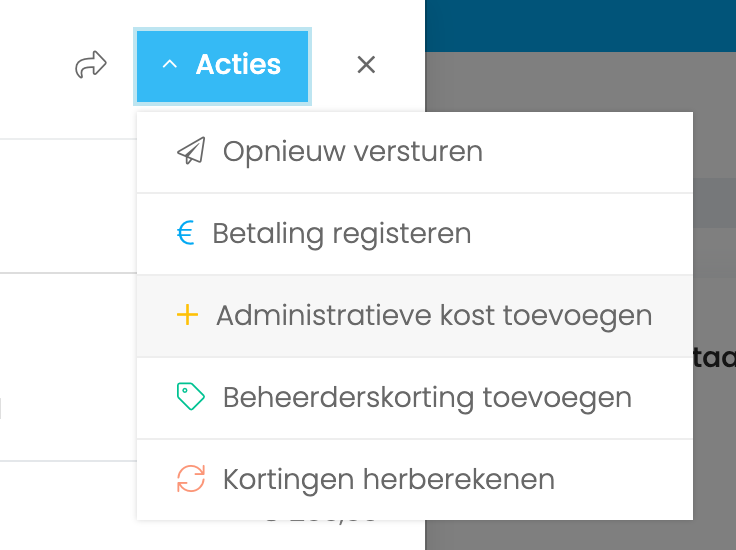
Task: Choose Betaling registeren menu entry
Action: [x=414, y=234]
